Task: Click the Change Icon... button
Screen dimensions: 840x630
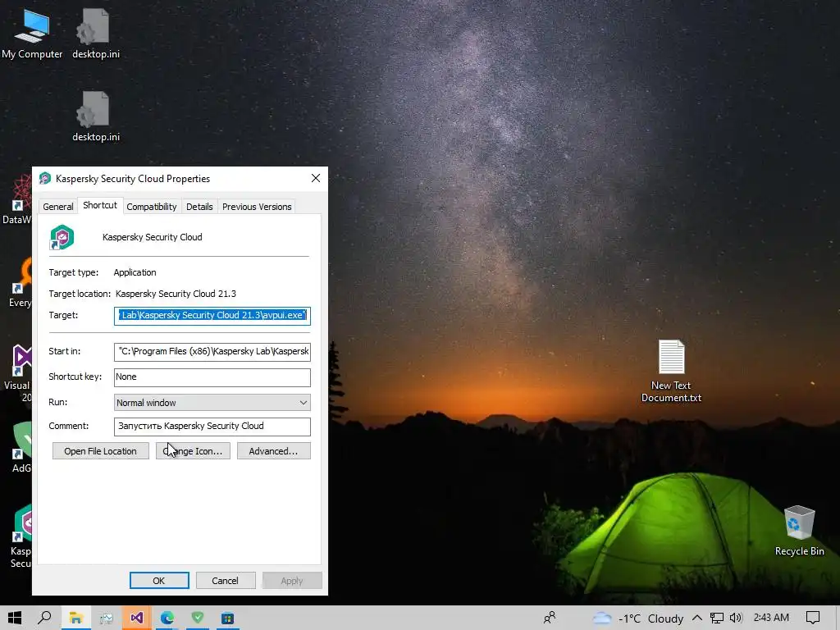Action: click(193, 451)
